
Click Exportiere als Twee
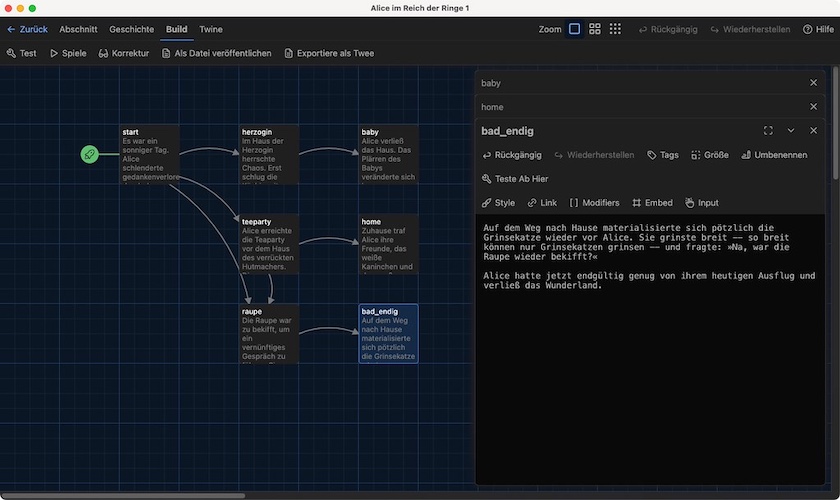point(329,53)
